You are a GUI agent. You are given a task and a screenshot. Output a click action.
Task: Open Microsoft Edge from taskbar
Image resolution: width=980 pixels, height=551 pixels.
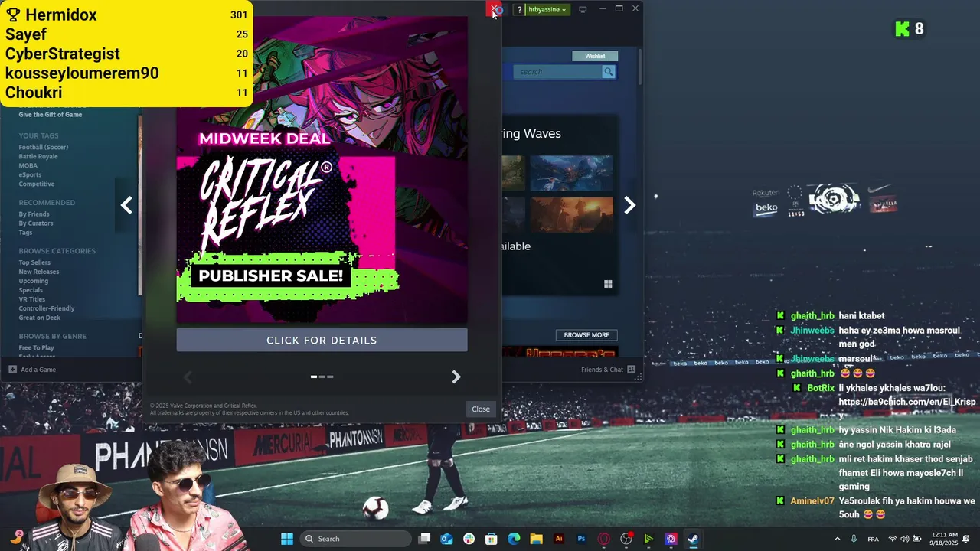514,539
